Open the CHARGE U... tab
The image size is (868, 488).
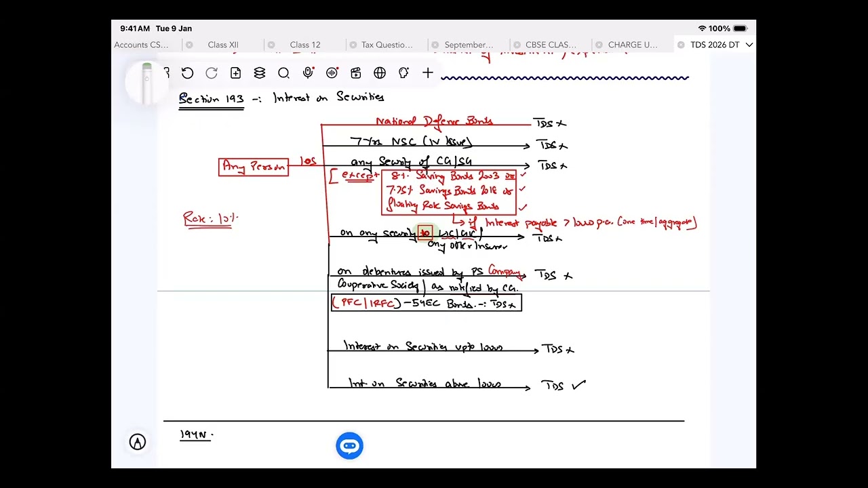(633, 45)
